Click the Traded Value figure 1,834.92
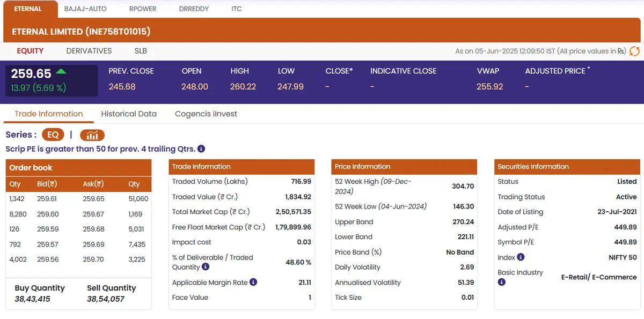 point(298,197)
